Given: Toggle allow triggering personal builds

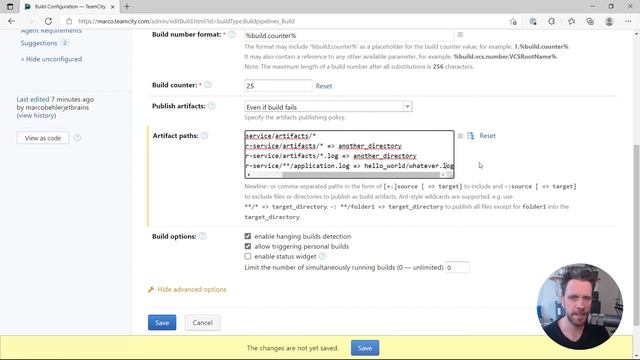Looking at the screenshot, I should (248, 246).
